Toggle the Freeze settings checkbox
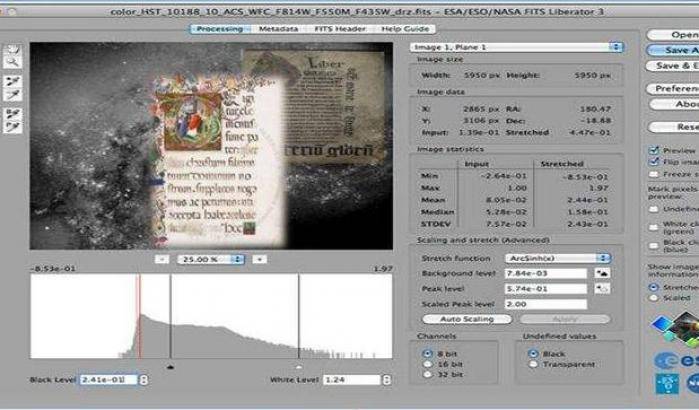The width and height of the screenshot is (699, 410). click(x=654, y=174)
